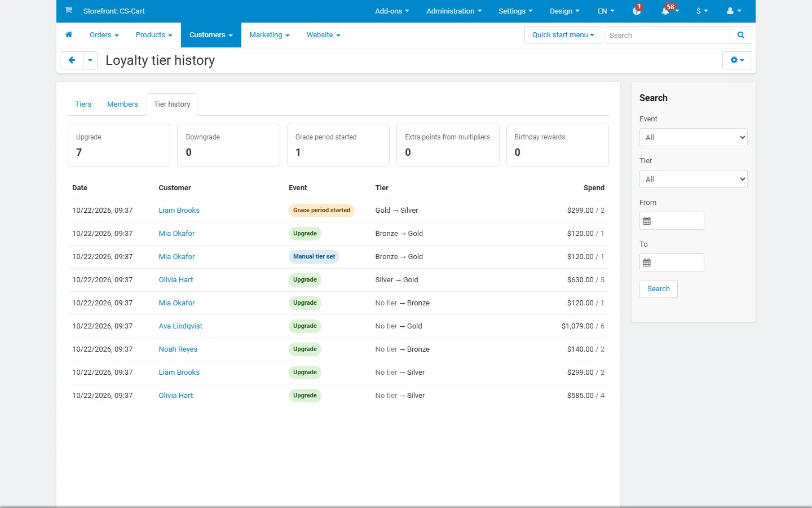The image size is (812, 508).
Task: Open the user account icon menu
Action: coord(734,11)
